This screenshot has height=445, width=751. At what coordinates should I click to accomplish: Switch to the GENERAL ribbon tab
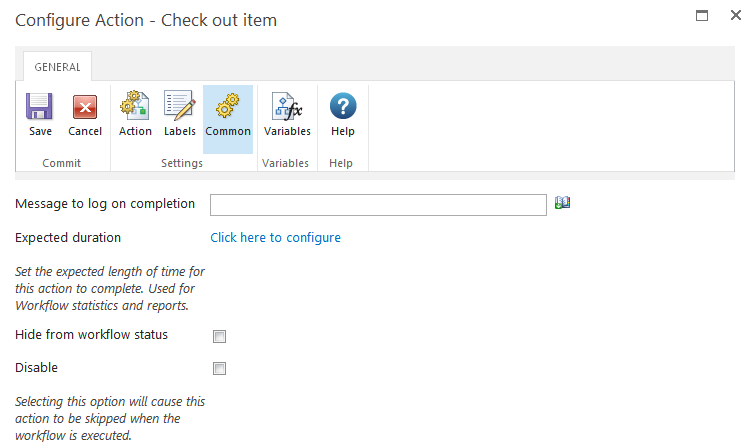pos(59,67)
